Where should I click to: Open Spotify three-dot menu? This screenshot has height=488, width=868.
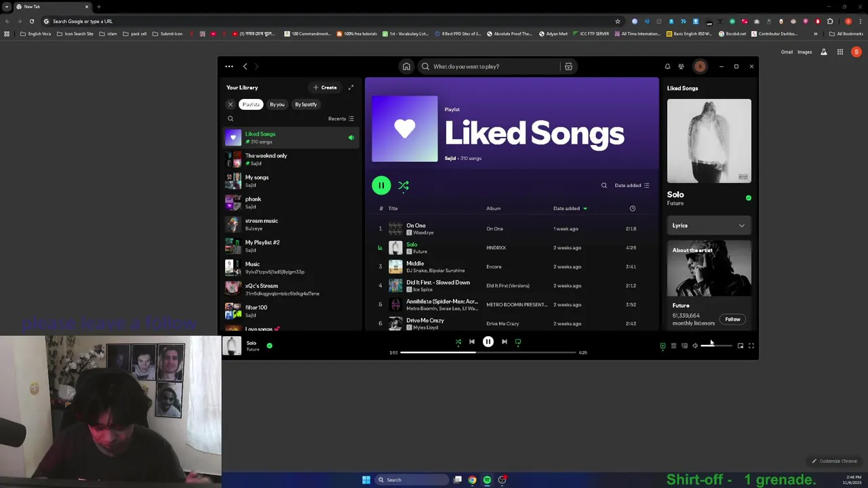pyautogui.click(x=229, y=66)
